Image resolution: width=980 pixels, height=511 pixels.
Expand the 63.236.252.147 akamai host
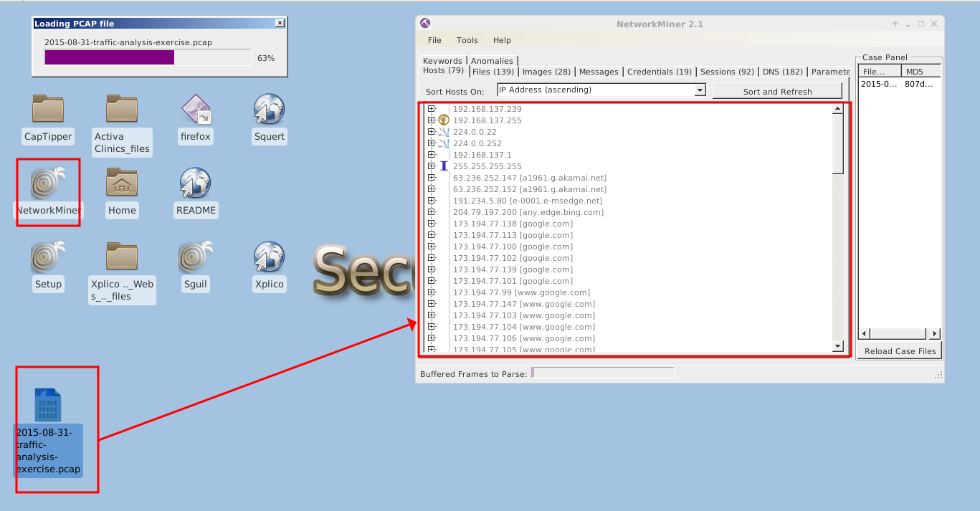coord(431,178)
